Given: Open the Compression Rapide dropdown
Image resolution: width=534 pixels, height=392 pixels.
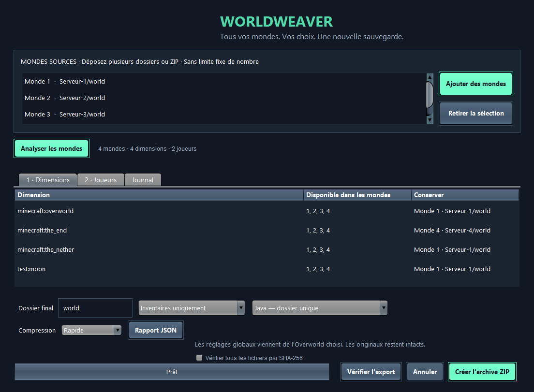Looking at the screenshot, I should (x=91, y=330).
